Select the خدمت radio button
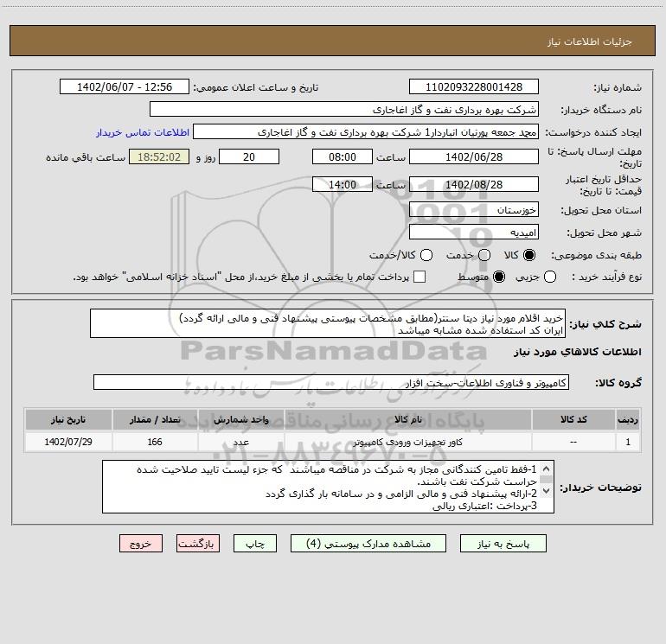The height and width of the screenshot is (644, 666). pos(484,255)
